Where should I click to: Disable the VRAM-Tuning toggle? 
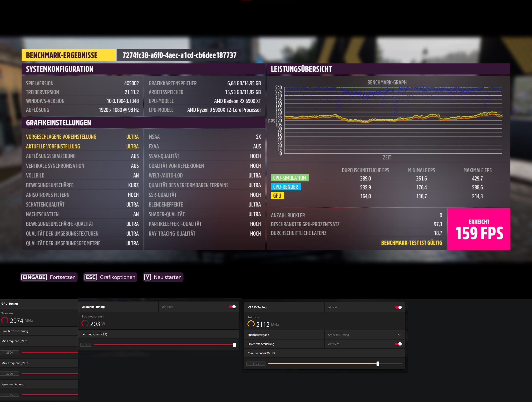click(x=398, y=307)
